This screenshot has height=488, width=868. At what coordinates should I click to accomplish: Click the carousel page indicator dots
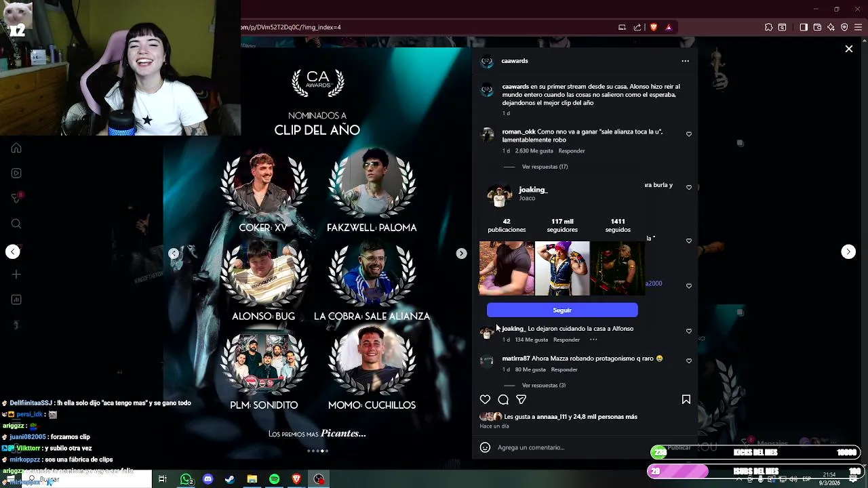pyautogui.click(x=317, y=451)
